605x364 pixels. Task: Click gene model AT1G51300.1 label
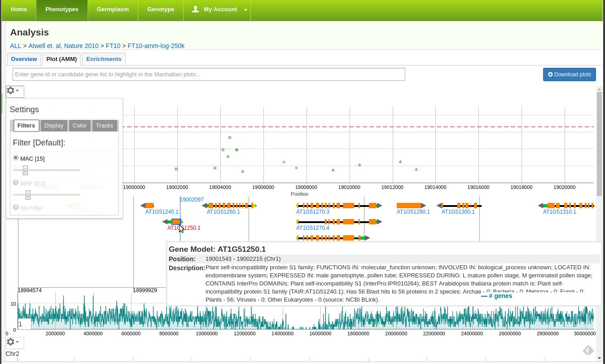(458, 212)
